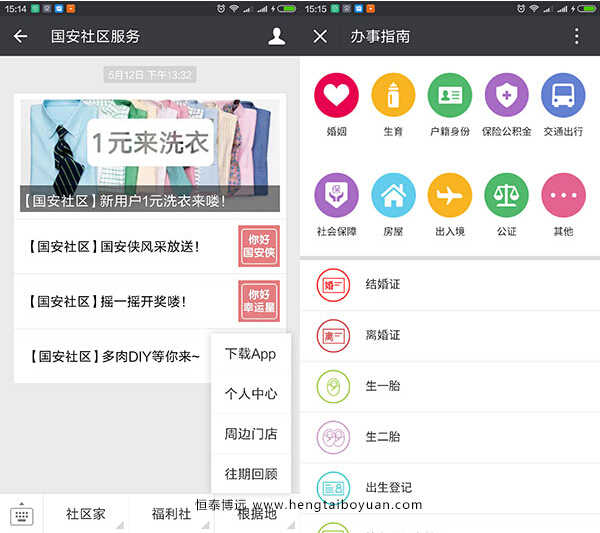Open the three-dot overflow menu
The height and width of the screenshot is (533, 600).
576,36
